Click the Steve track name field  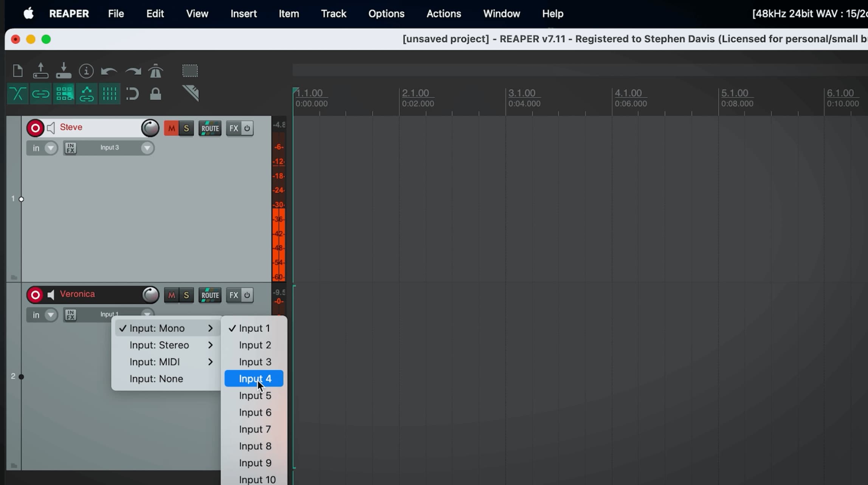(98, 127)
